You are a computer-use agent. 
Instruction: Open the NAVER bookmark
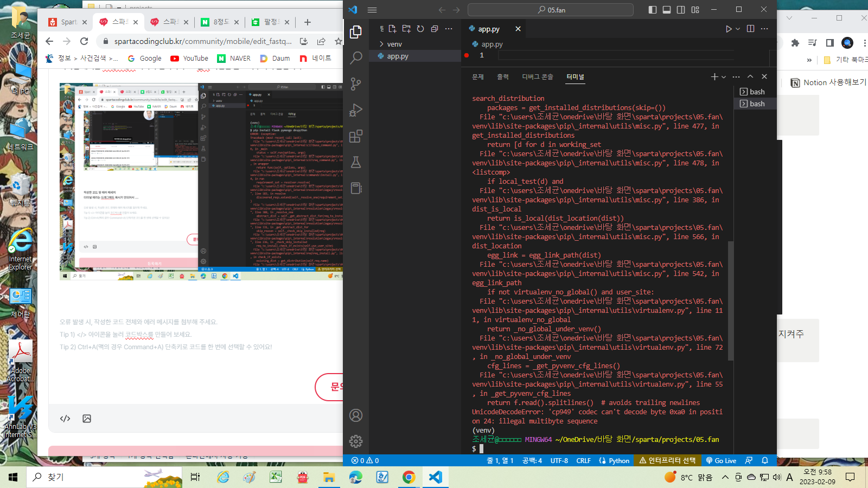[x=234, y=58]
